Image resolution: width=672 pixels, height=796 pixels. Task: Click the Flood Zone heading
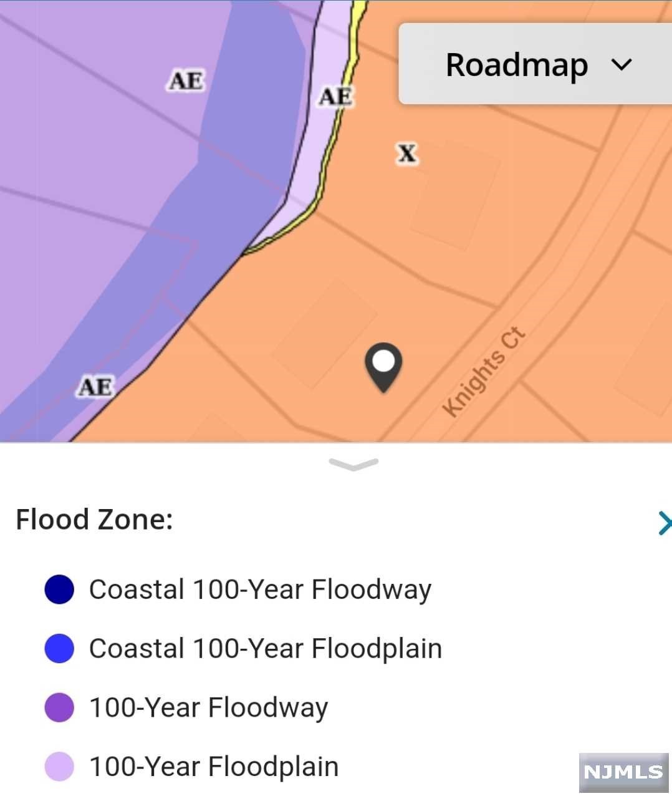coord(94,520)
